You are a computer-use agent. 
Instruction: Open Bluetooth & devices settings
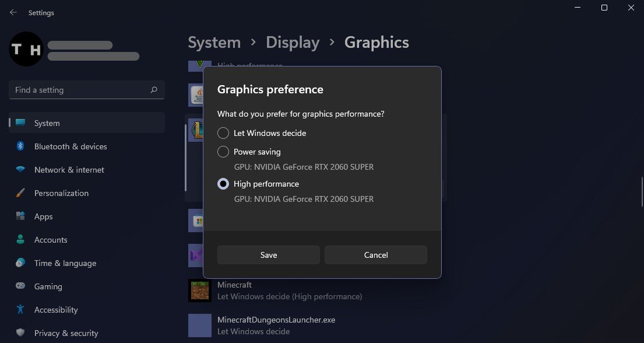click(87, 146)
